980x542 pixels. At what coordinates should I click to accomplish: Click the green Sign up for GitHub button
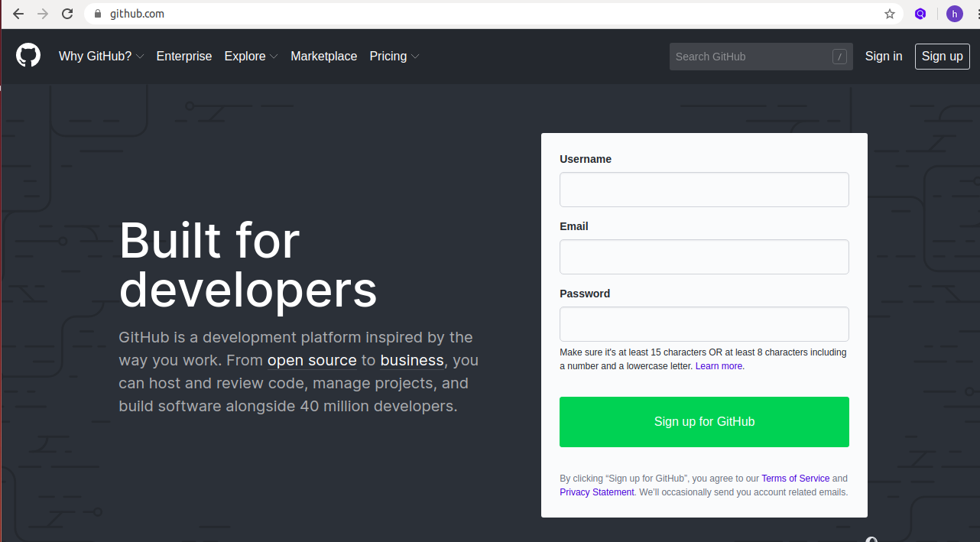click(x=704, y=422)
